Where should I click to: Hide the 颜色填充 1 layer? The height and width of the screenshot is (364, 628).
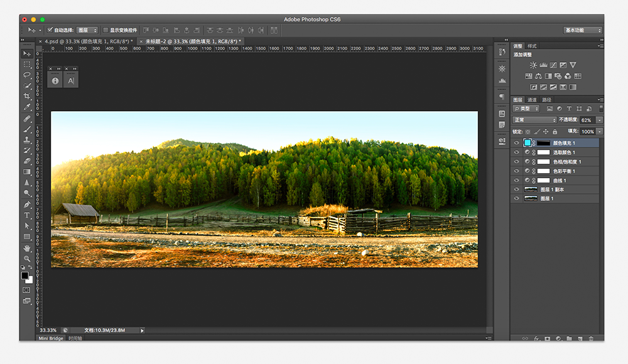(516, 143)
